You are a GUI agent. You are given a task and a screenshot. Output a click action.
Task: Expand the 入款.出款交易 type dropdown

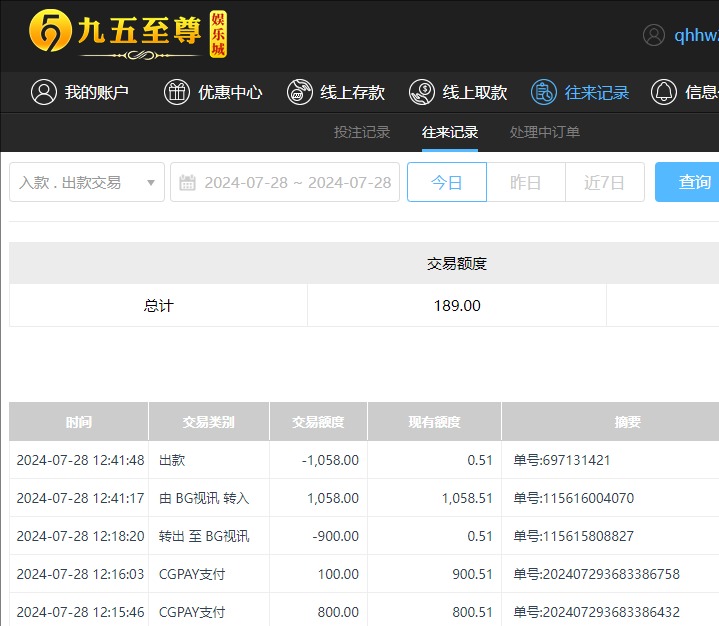tap(87, 182)
